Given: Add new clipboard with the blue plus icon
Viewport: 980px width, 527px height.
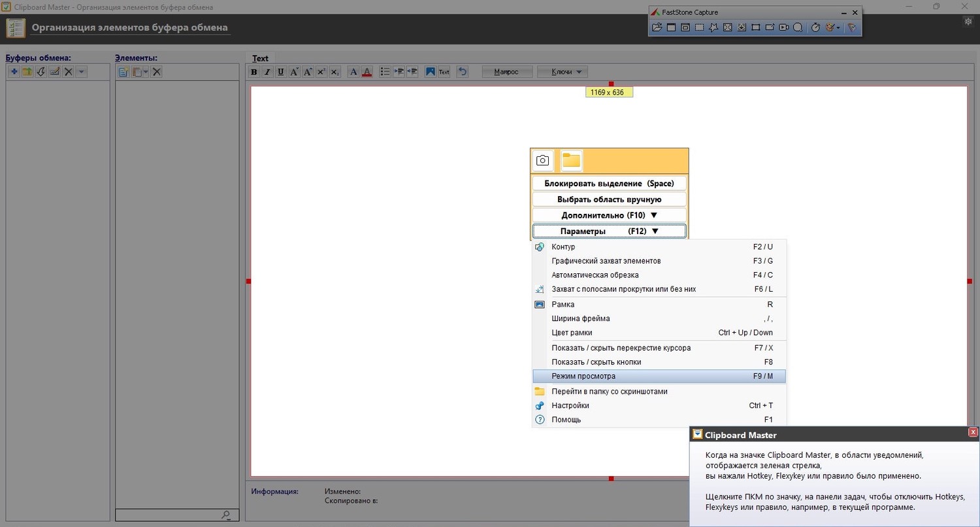Looking at the screenshot, I should pos(14,72).
